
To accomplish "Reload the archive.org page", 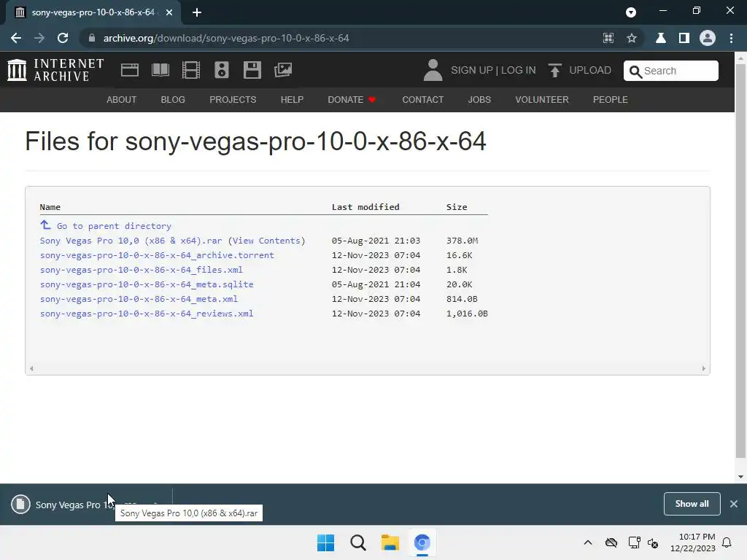I will (x=63, y=38).
